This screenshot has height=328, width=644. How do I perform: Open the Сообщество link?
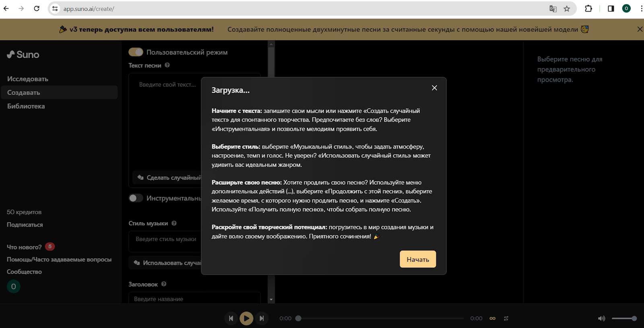(x=24, y=272)
